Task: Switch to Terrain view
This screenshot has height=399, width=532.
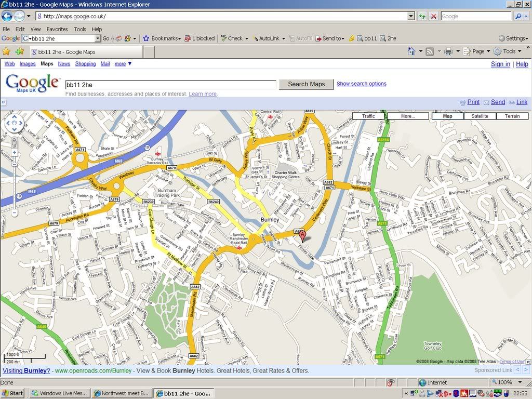Action: click(x=512, y=116)
